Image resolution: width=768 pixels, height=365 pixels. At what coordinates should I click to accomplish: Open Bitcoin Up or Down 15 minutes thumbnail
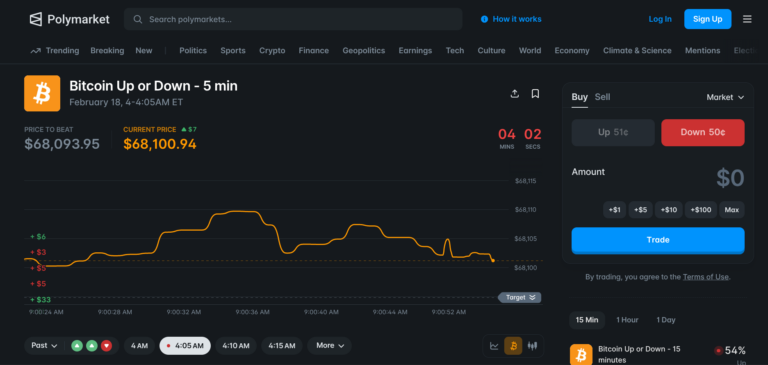581,354
